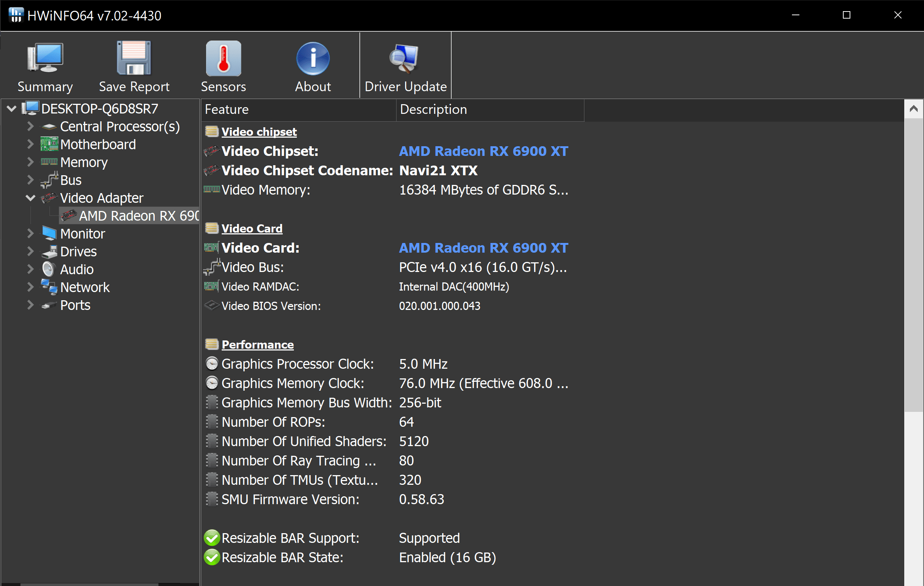The image size is (924, 586).
Task: Click the Monitor screen icon in tree
Action: click(x=49, y=233)
